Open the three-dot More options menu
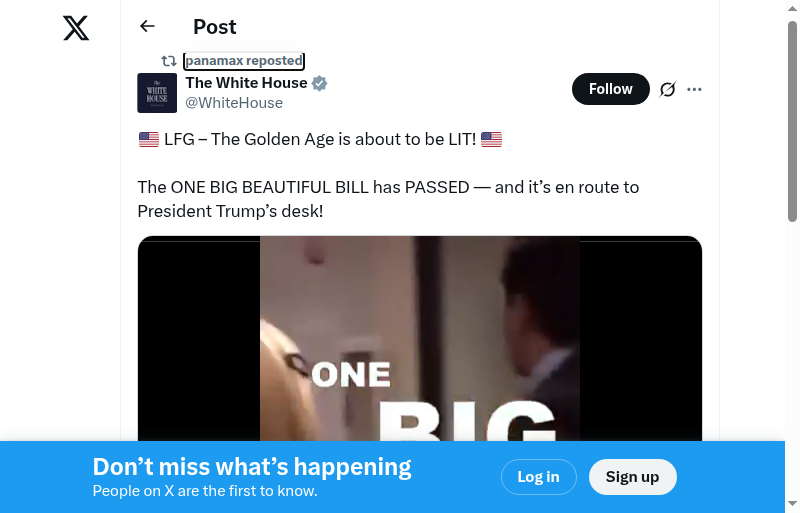 pyautogui.click(x=694, y=89)
